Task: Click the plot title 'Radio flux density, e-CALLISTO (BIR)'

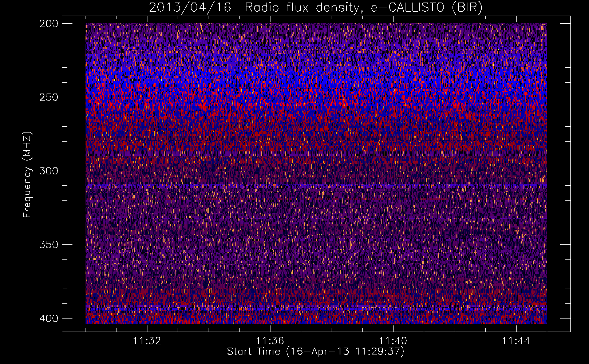Action: coord(363,8)
